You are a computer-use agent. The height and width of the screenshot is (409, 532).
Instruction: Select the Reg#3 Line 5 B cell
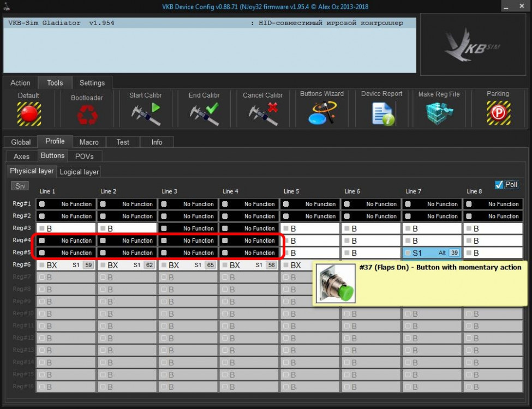pyautogui.click(x=310, y=228)
